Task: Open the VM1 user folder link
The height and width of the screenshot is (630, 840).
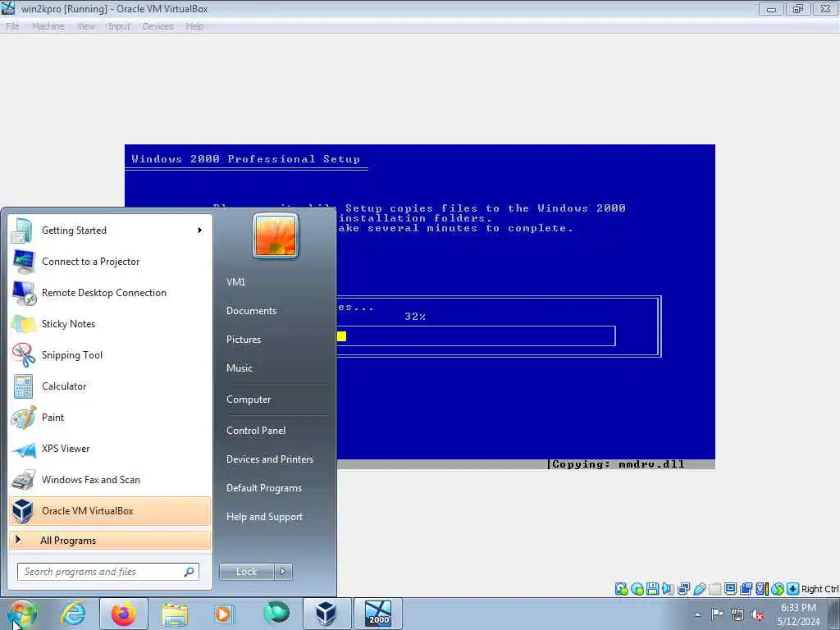Action: (x=235, y=282)
